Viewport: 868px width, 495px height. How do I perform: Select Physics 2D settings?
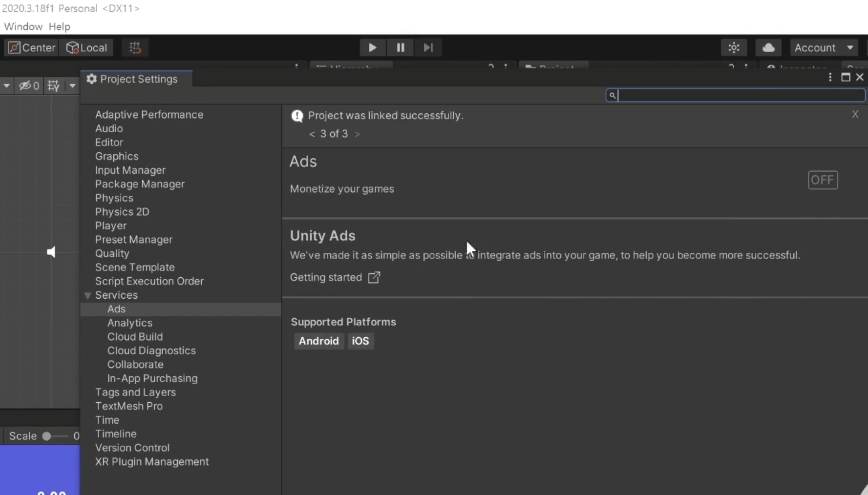click(122, 212)
